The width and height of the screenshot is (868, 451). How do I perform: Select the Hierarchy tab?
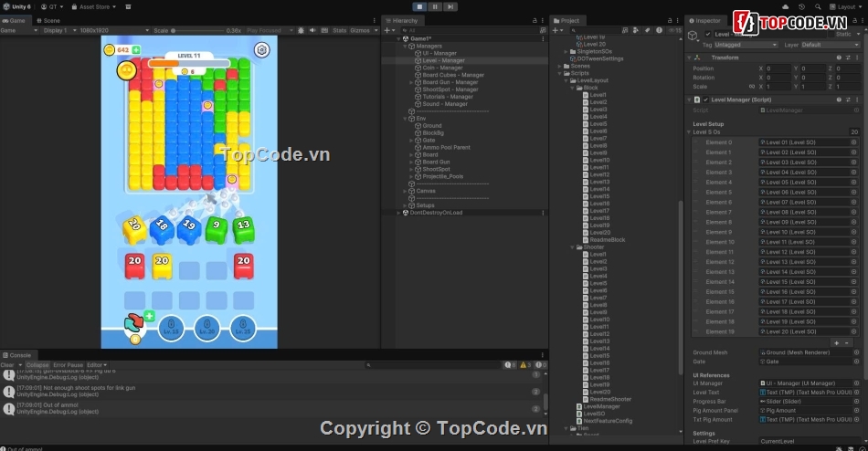point(402,20)
